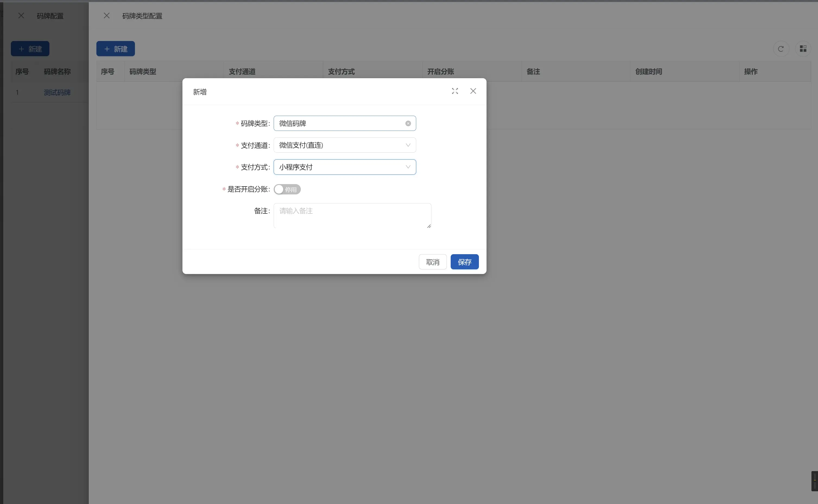Save the form with 保存

[x=465, y=262]
